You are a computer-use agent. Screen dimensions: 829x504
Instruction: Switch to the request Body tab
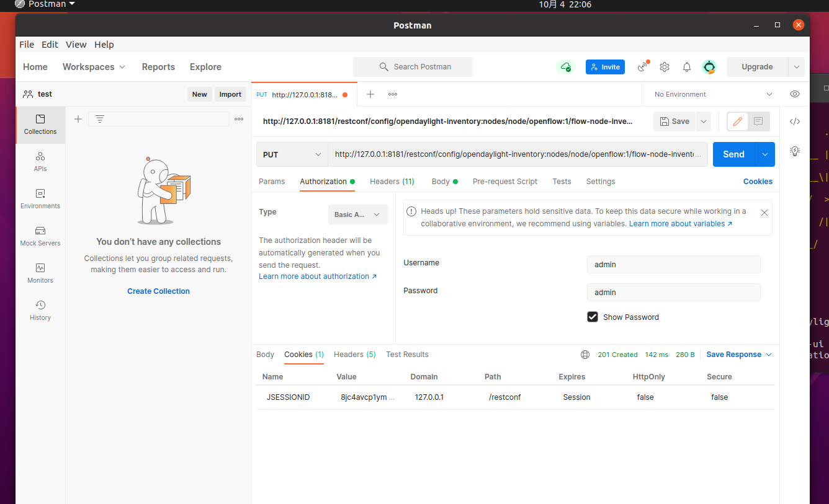coord(444,182)
